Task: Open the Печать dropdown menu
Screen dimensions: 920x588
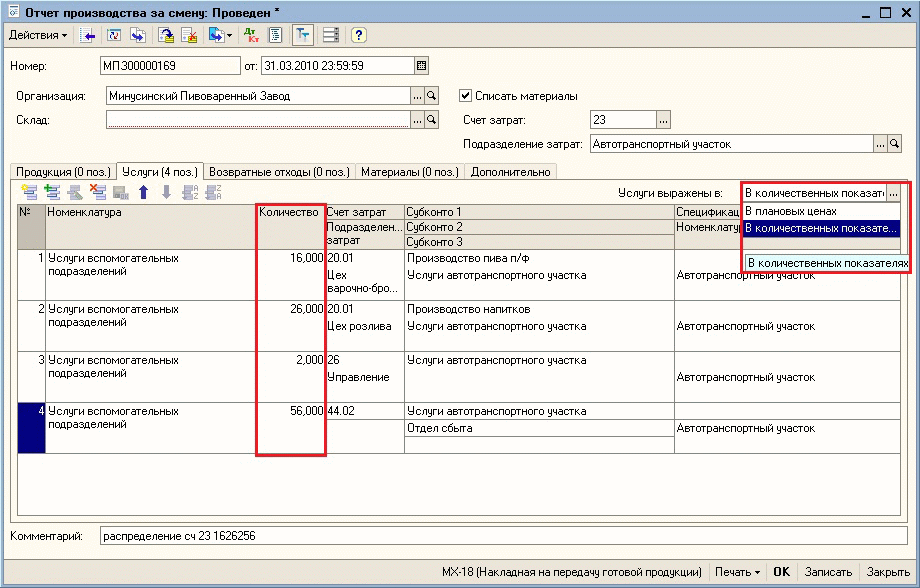Action: point(737,572)
